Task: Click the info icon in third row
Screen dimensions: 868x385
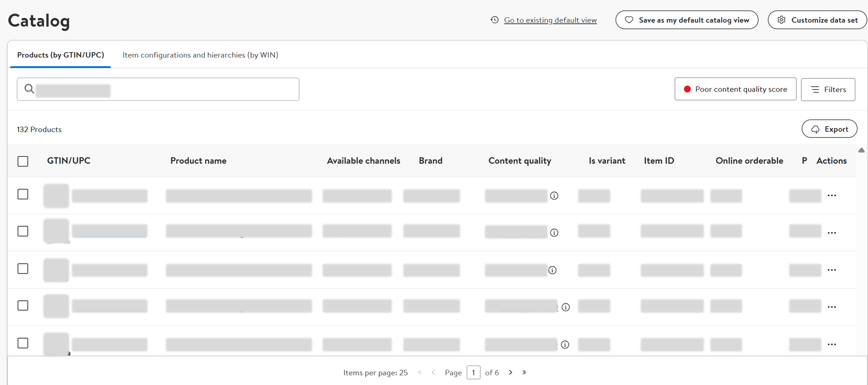Action: [x=552, y=270]
